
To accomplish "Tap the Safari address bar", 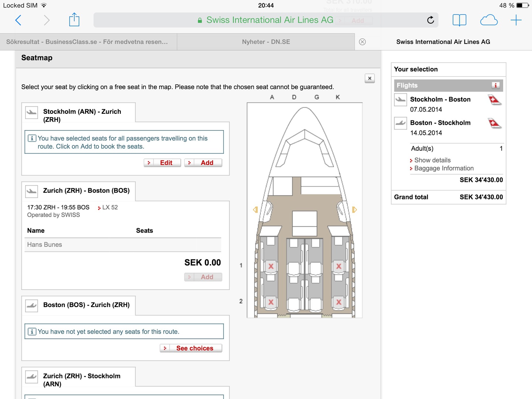I will (x=266, y=20).
